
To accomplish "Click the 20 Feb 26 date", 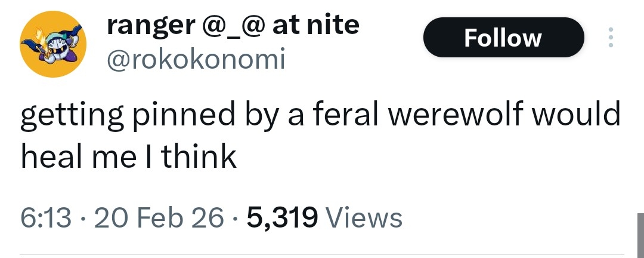I will [160, 217].
